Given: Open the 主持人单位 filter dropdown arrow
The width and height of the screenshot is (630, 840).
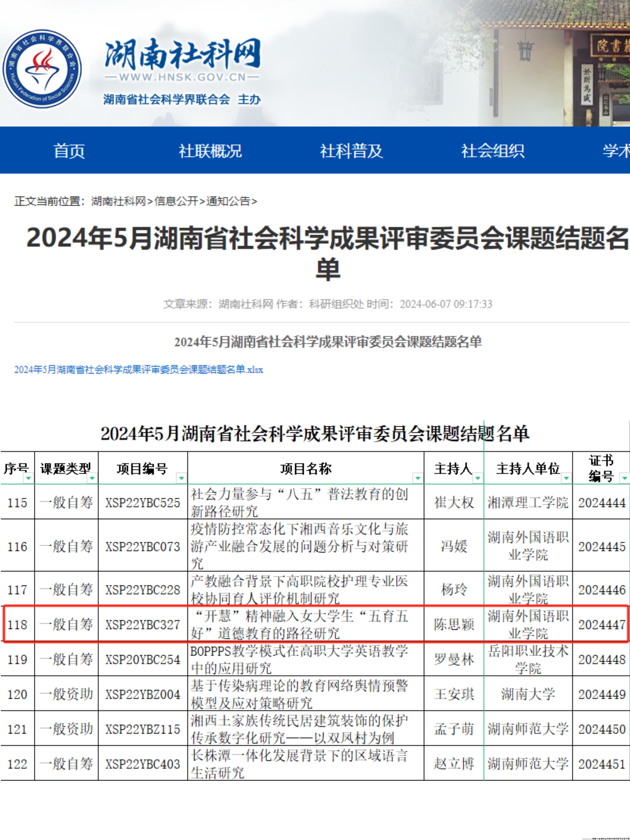Looking at the screenshot, I should (566, 478).
